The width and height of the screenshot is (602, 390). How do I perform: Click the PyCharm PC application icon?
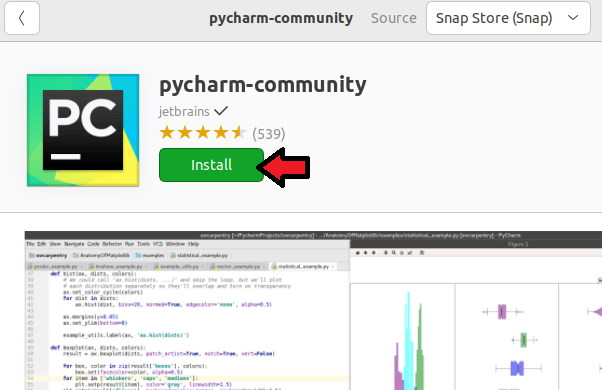click(83, 130)
